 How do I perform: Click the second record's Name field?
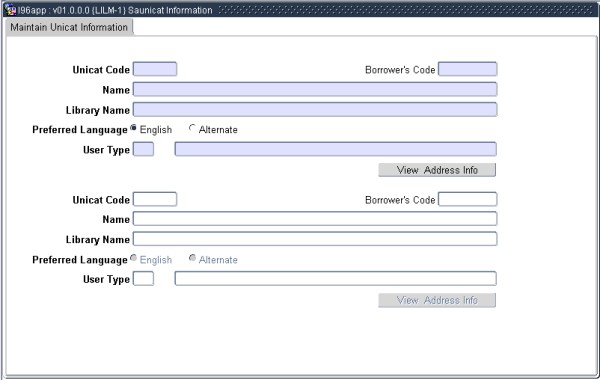pos(315,219)
